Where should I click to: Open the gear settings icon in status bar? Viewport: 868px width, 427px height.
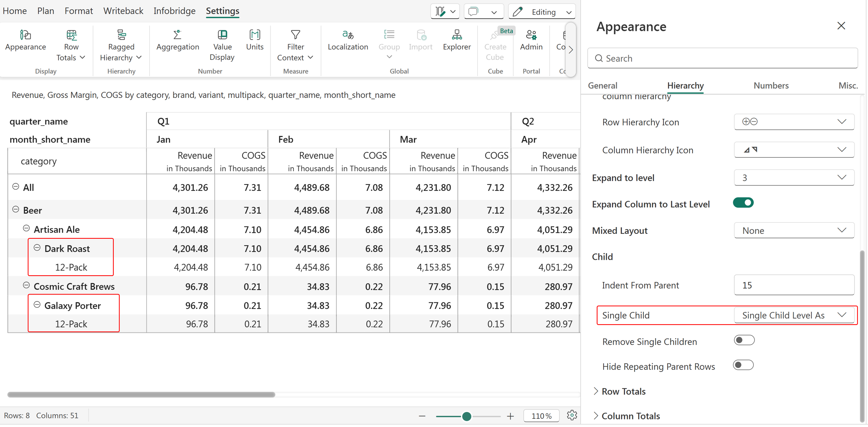tap(572, 415)
